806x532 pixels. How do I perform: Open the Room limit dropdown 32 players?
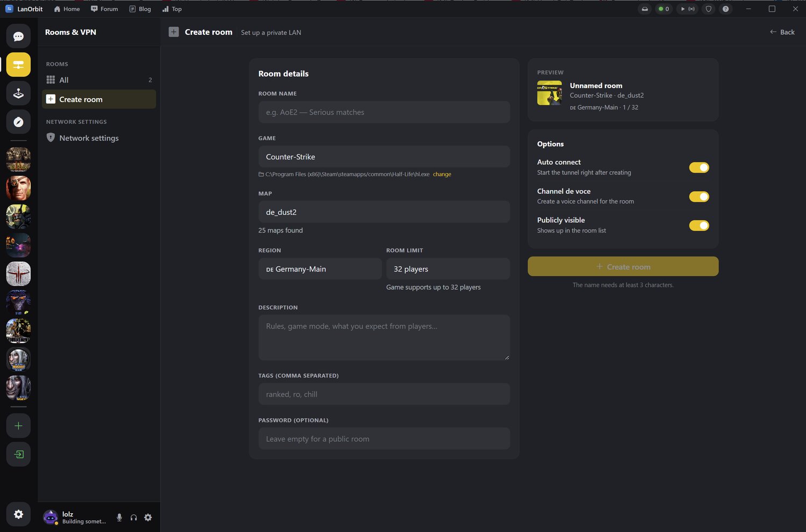[448, 269]
